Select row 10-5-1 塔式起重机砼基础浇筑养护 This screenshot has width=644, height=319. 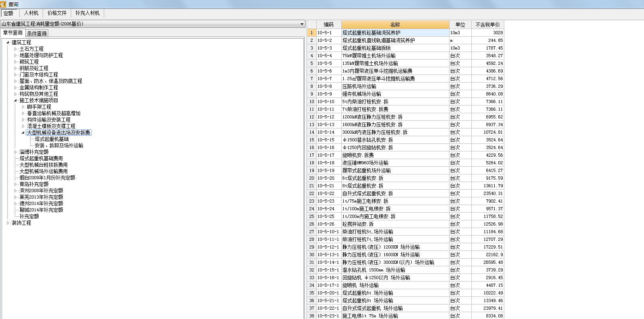coord(406,33)
